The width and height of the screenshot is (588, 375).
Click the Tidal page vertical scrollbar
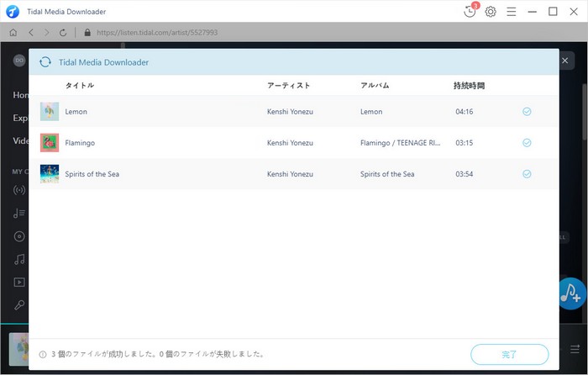pos(585,112)
